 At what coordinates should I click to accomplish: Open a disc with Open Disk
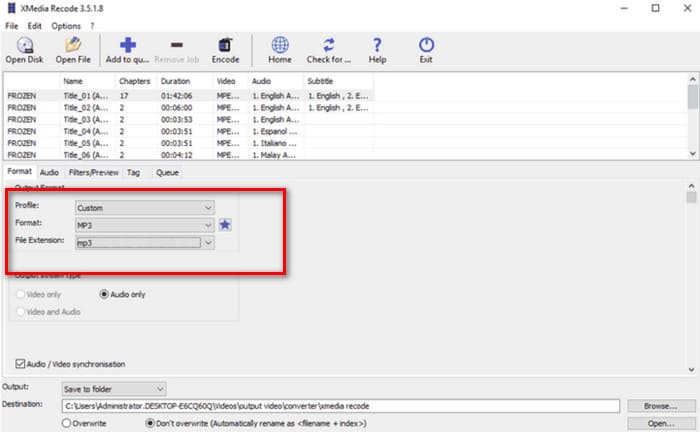tap(25, 50)
